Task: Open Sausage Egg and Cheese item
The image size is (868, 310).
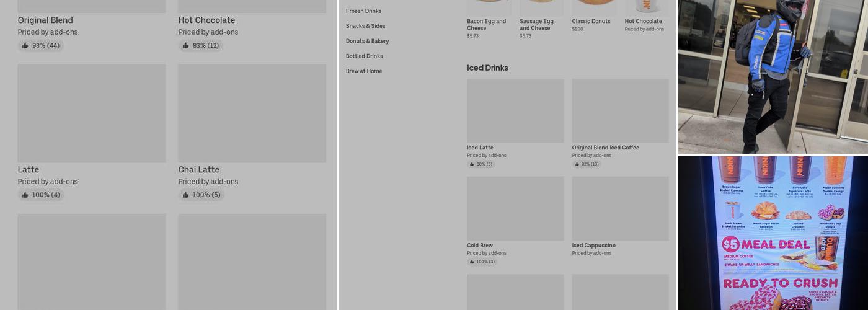Action: [536, 24]
